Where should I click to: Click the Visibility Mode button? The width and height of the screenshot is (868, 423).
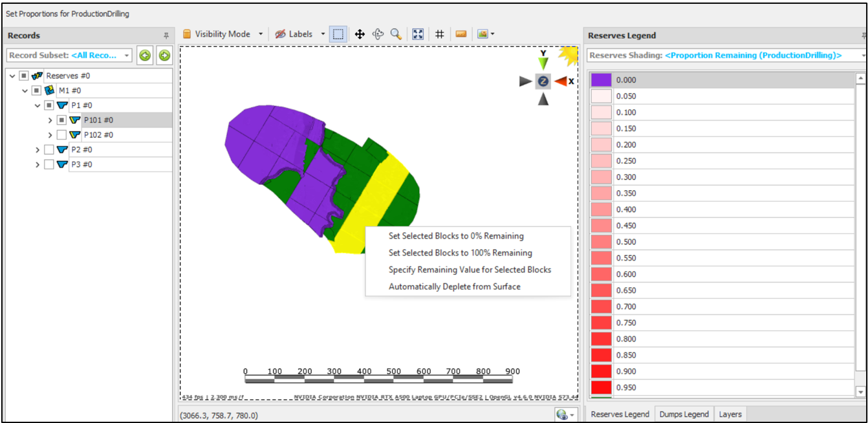click(222, 34)
